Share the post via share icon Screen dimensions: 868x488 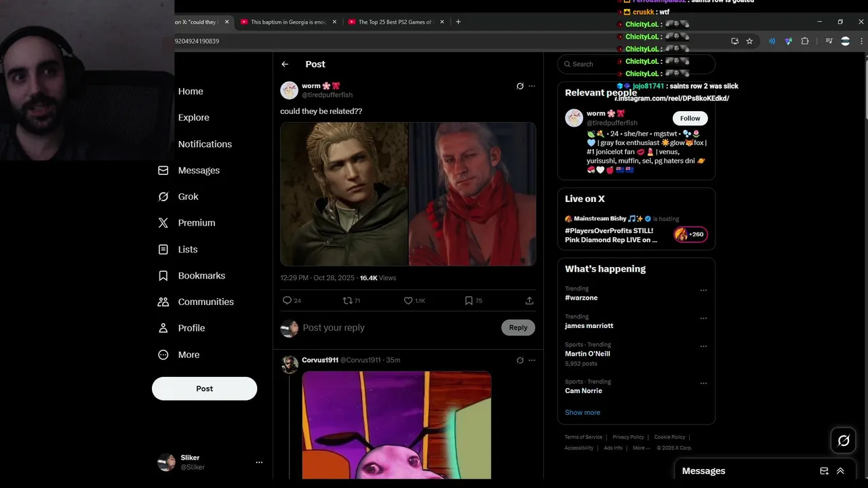point(530,300)
